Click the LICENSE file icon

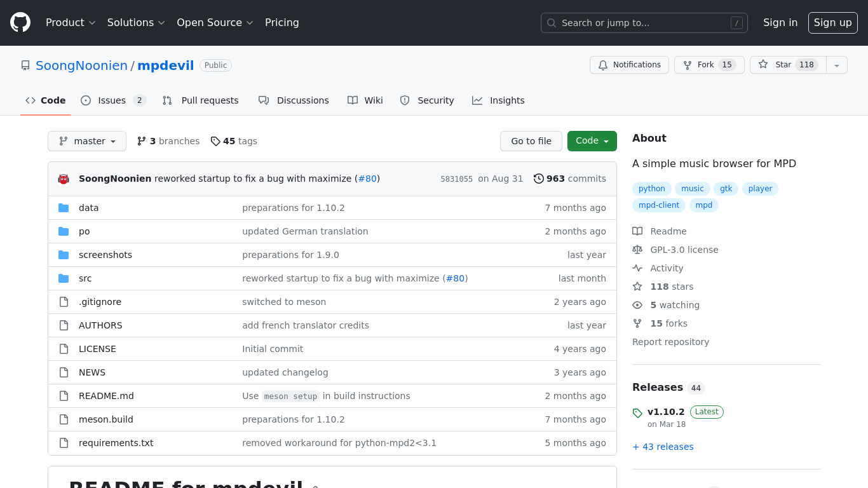coord(64,349)
